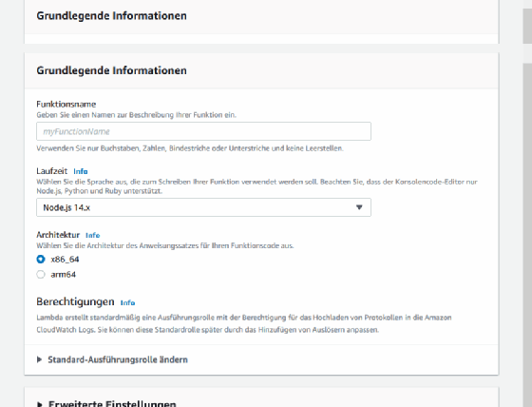
Task: Click the Grundlegende Informationen heading above Funktionsname
Action: point(112,70)
